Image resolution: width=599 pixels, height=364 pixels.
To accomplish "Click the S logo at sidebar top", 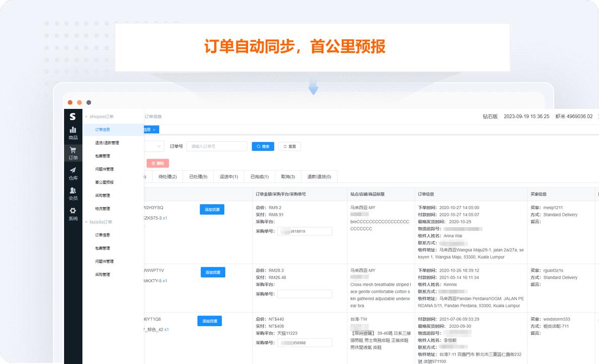I will (73, 117).
